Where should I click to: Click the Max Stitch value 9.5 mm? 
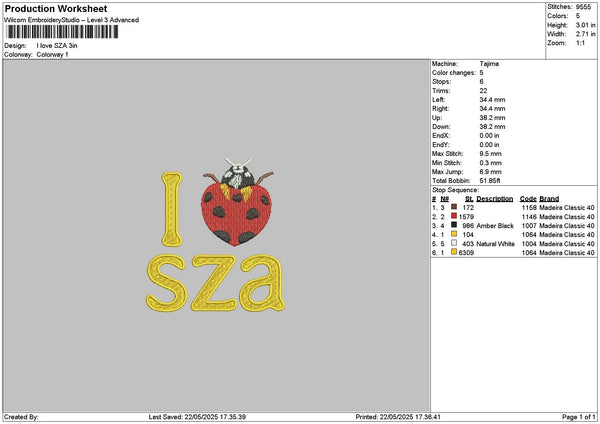[490, 154]
